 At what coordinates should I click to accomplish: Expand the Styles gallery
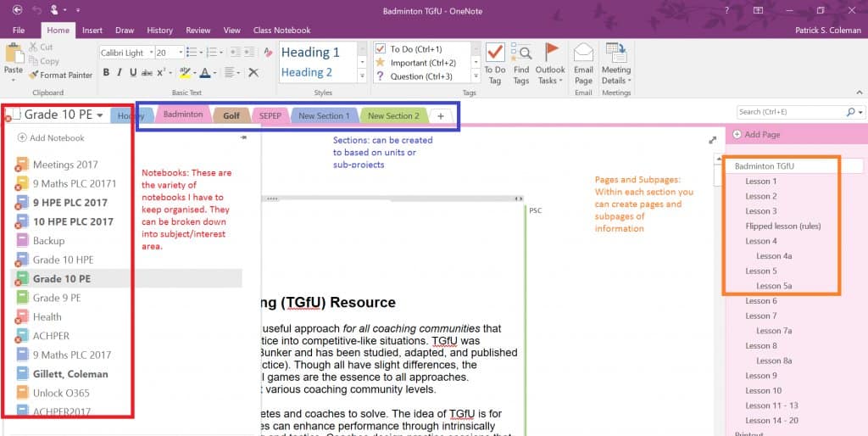(x=363, y=76)
